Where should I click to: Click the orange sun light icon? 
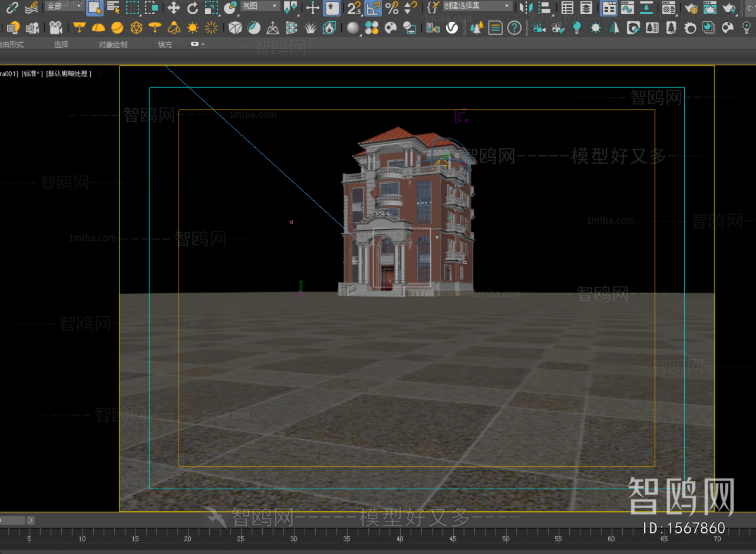pyautogui.click(x=193, y=28)
